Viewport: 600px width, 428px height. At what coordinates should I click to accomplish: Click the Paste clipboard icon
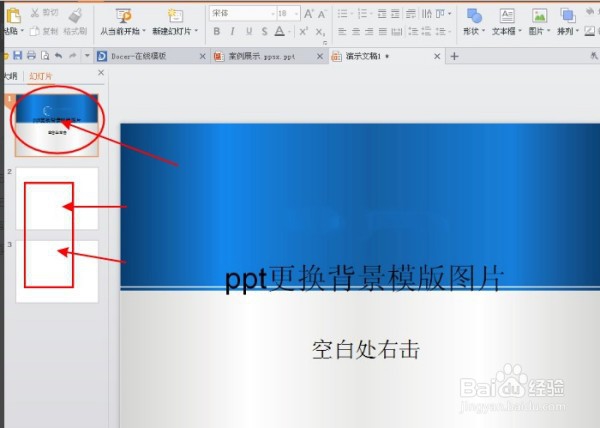tap(13, 16)
